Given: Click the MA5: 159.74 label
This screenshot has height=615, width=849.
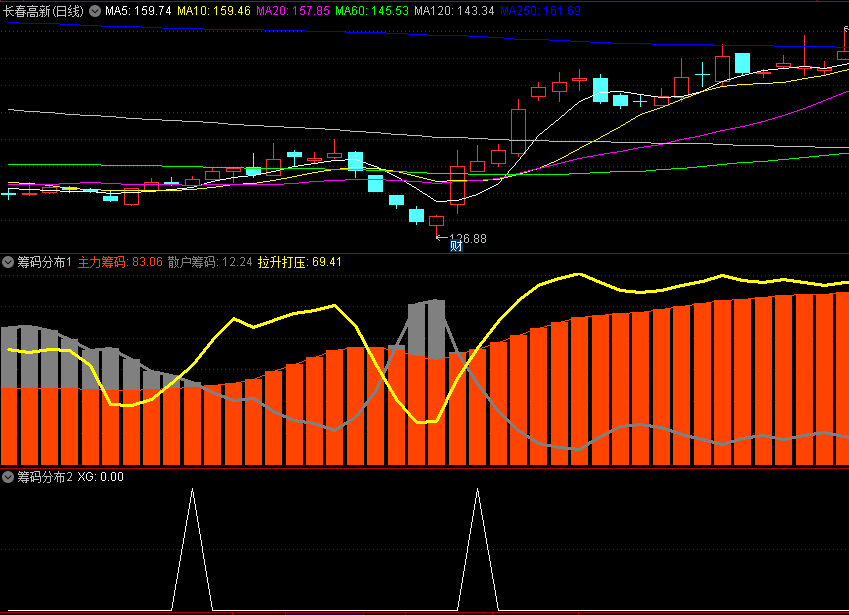Looking at the screenshot, I should click(x=138, y=11).
